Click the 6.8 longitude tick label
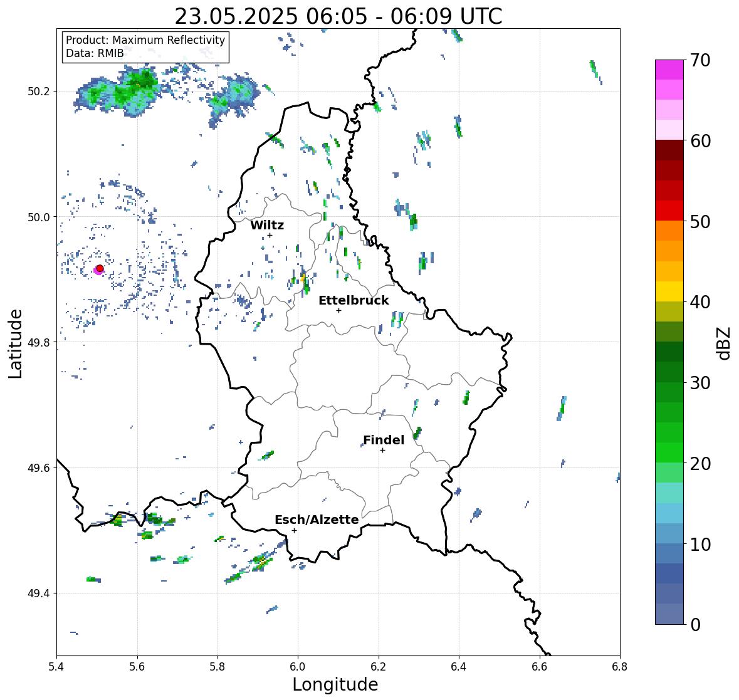Screen dimensions: 739x700 coord(620,667)
